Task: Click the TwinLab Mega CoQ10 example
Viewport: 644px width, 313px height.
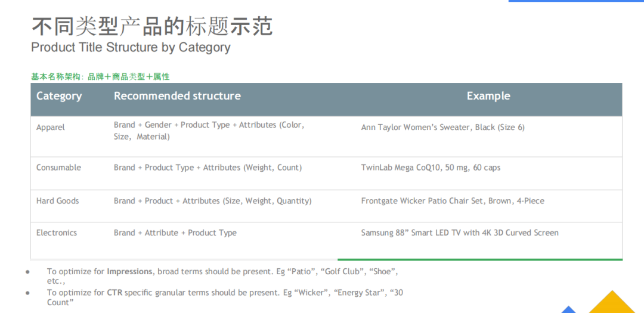Action: tap(431, 168)
